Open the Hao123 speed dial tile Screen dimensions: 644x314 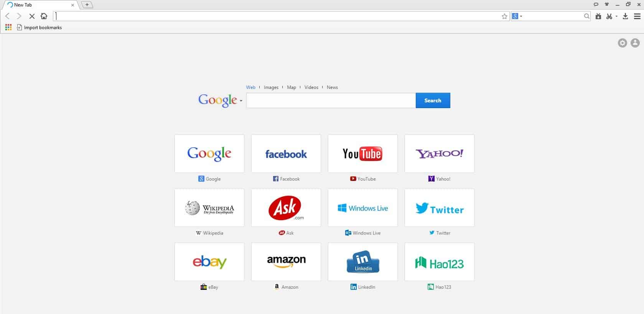pyautogui.click(x=440, y=262)
